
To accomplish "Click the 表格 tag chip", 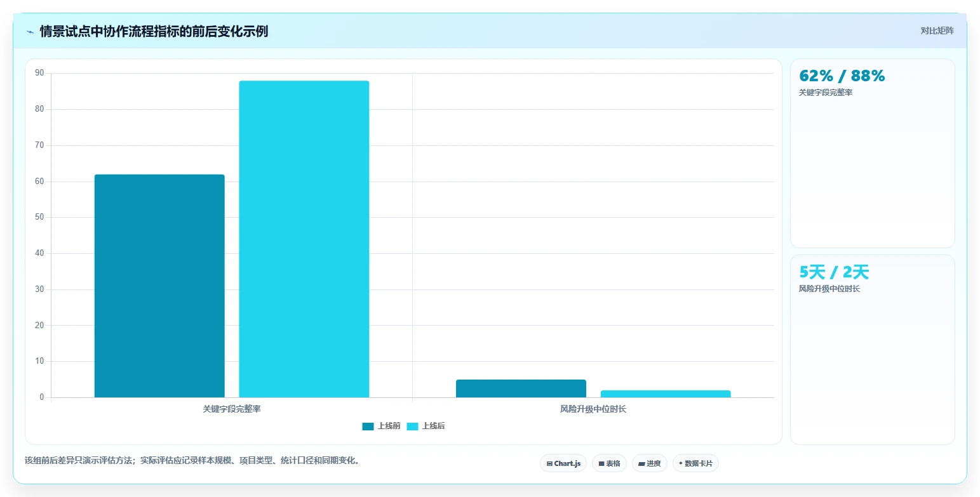I will pyautogui.click(x=609, y=463).
